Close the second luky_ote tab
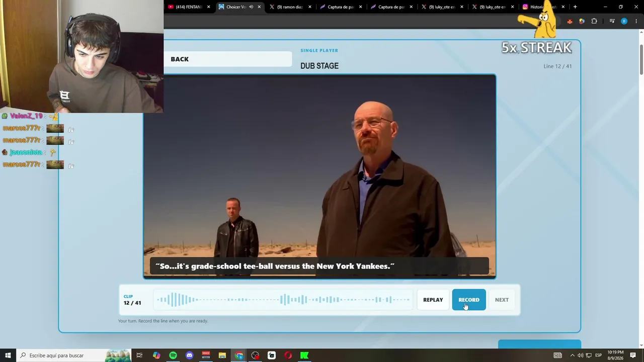 coord(512,7)
